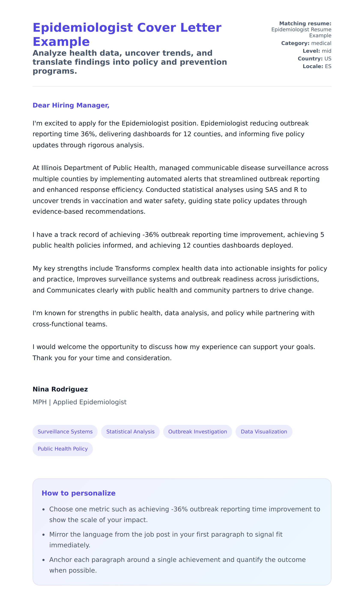Click the 'MPH | Applied Epidemiologist' line
The height and width of the screenshot is (606, 364).
coord(79,402)
